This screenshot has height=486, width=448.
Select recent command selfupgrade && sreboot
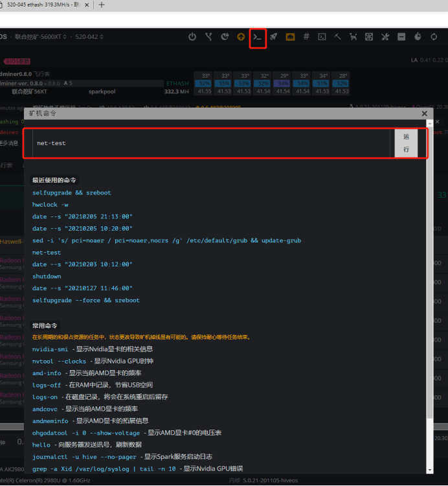click(x=72, y=193)
